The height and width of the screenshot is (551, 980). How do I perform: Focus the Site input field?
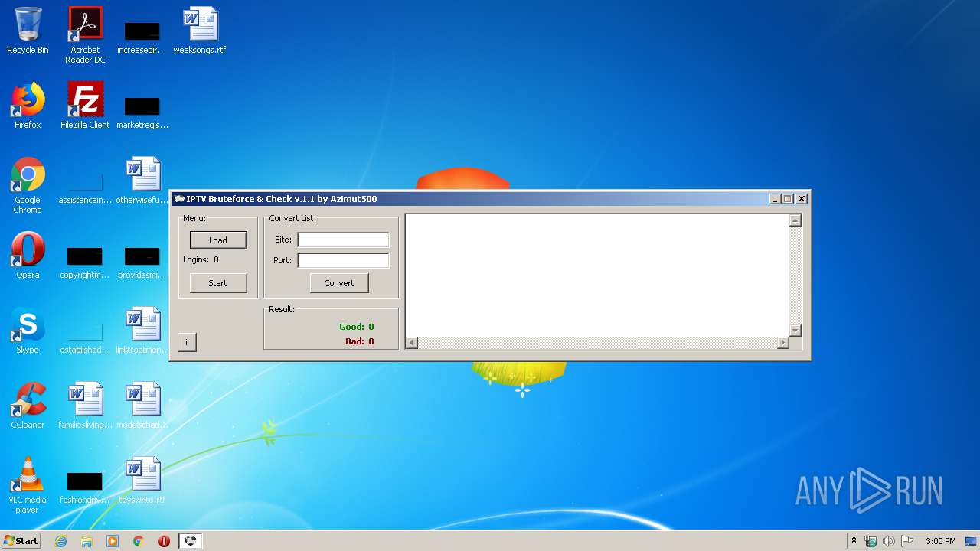click(x=343, y=240)
